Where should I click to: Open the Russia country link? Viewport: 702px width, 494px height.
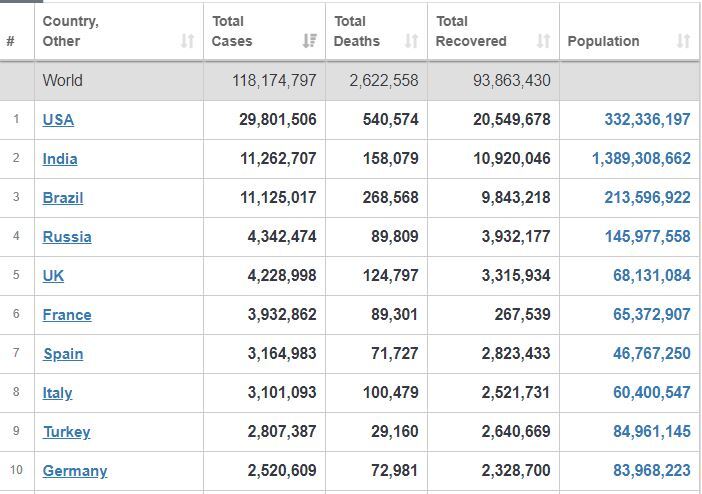click(67, 236)
